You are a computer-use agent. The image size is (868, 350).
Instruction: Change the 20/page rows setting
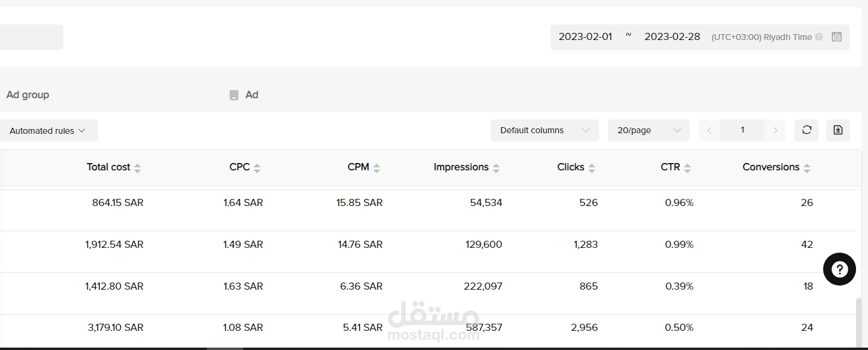click(x=649, y=131)
